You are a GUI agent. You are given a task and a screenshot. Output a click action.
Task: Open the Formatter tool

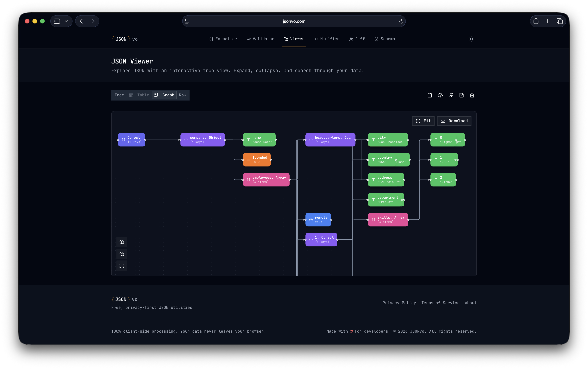[x=223, y=39]
